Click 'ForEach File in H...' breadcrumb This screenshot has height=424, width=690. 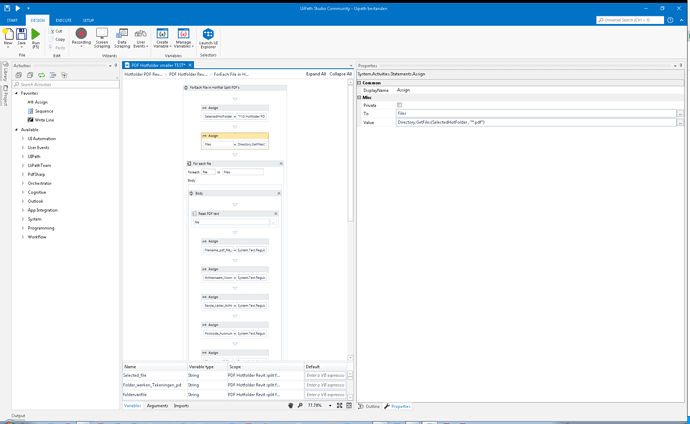tap(231, 74)
